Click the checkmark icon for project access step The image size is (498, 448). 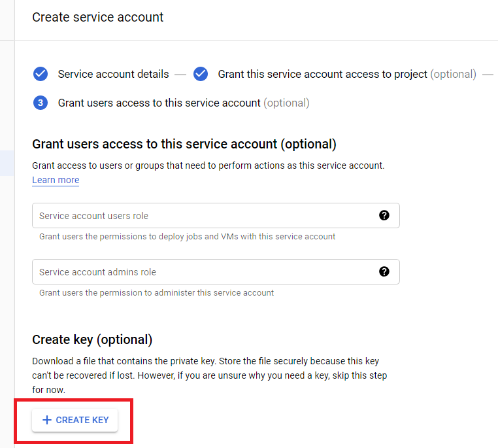coord(201,74)
